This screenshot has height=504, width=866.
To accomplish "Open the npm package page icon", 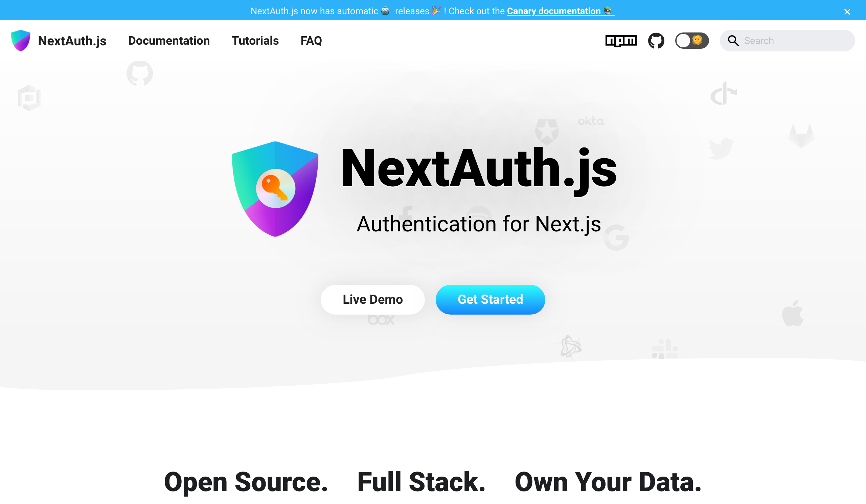I will tap(621, 41).
